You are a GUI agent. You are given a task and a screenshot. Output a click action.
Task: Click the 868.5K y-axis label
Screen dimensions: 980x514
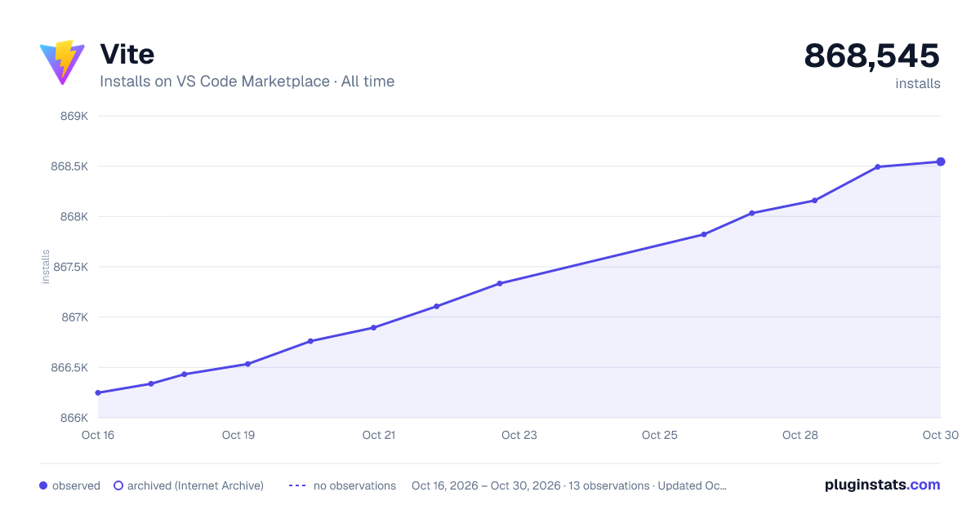tap(69, 166)
